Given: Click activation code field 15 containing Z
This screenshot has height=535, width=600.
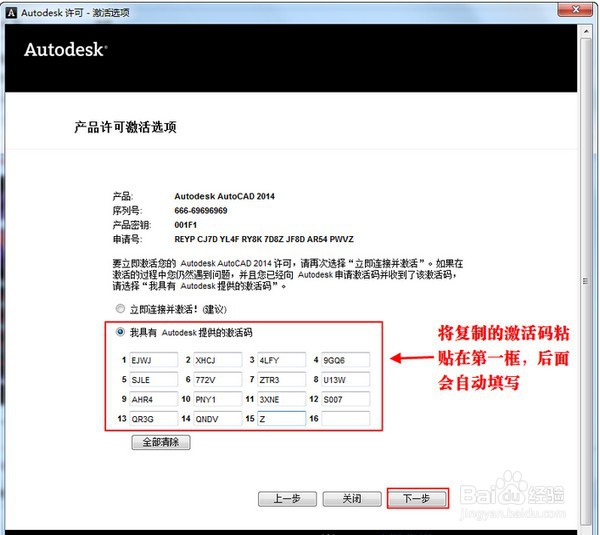Looking at the screenshot, I should [281, 418].
